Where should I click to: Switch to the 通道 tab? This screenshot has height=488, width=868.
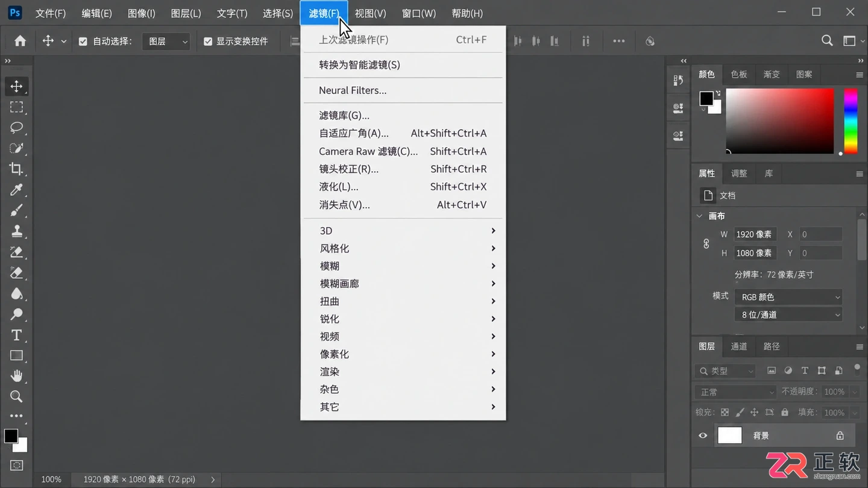(x=739, y=346)
